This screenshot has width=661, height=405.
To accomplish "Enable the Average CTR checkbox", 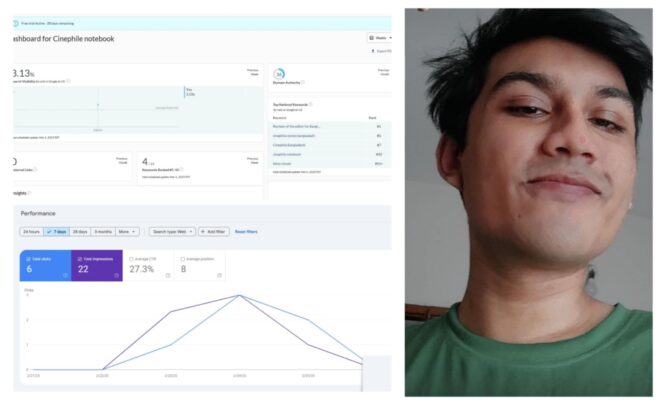I will click(x=131, y=258).
